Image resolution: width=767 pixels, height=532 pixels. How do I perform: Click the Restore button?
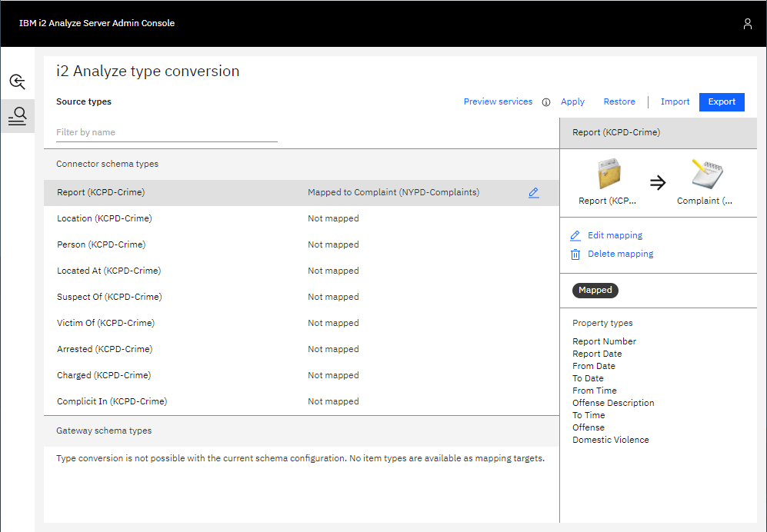(x=619, y=101)
